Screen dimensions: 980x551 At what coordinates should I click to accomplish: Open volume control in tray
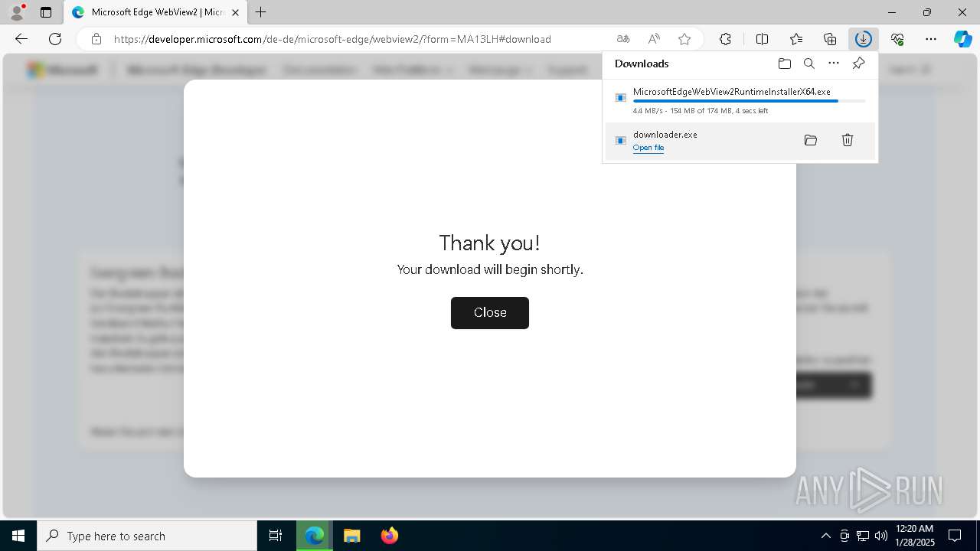pyautogui.click(x=880, y=536)
